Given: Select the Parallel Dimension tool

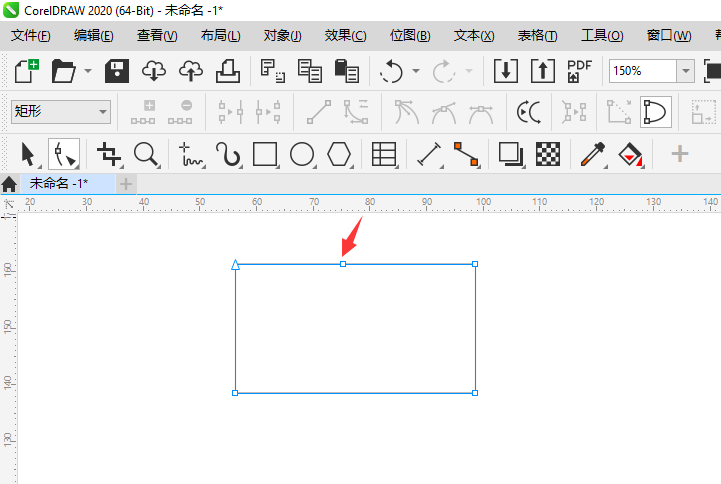Looking at the screenshot, I should 429,154.
